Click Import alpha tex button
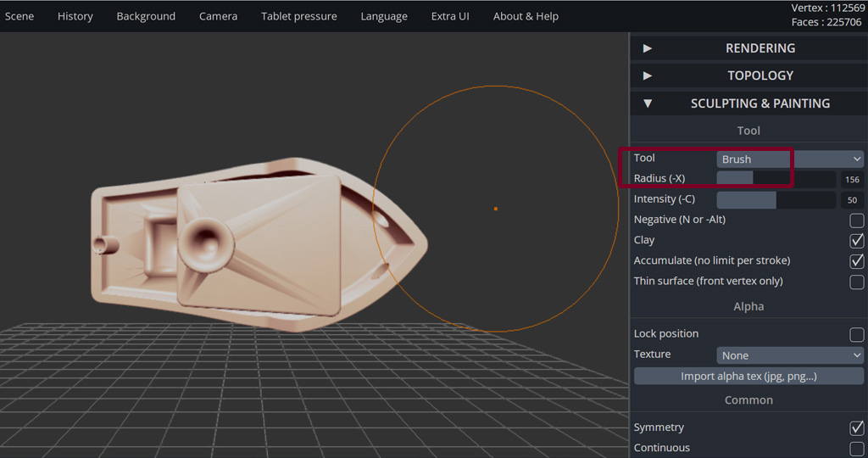This screenshot has height=458, width=868. 748,376
